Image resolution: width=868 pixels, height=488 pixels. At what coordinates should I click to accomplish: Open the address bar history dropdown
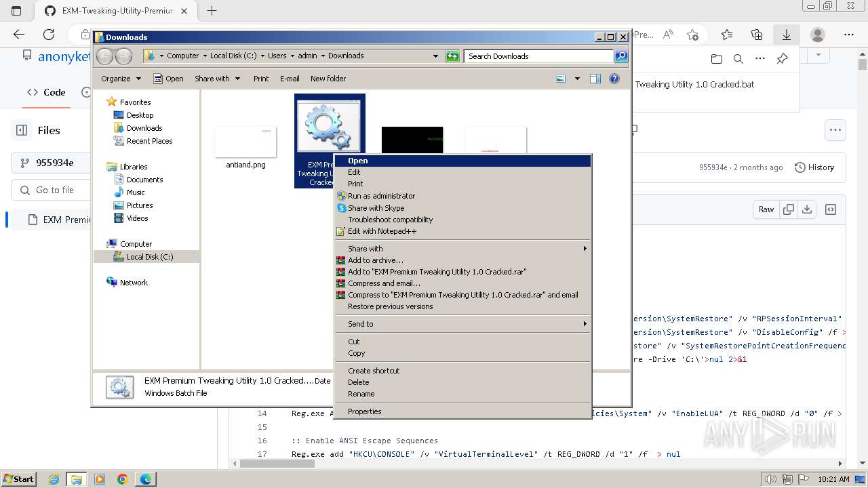pos(435,56)
